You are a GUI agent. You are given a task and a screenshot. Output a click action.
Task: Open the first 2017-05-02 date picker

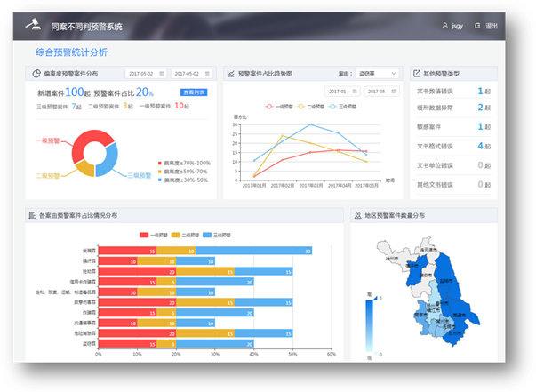point(145,73)
